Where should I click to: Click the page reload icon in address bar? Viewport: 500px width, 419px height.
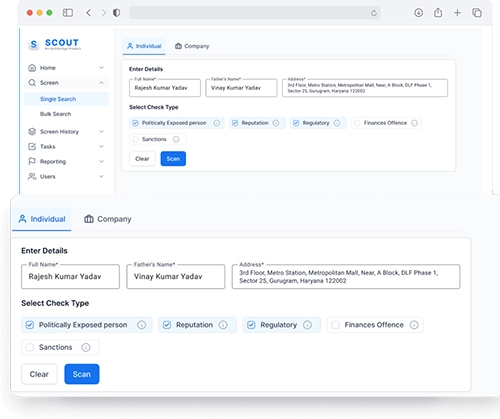[374, 13]
